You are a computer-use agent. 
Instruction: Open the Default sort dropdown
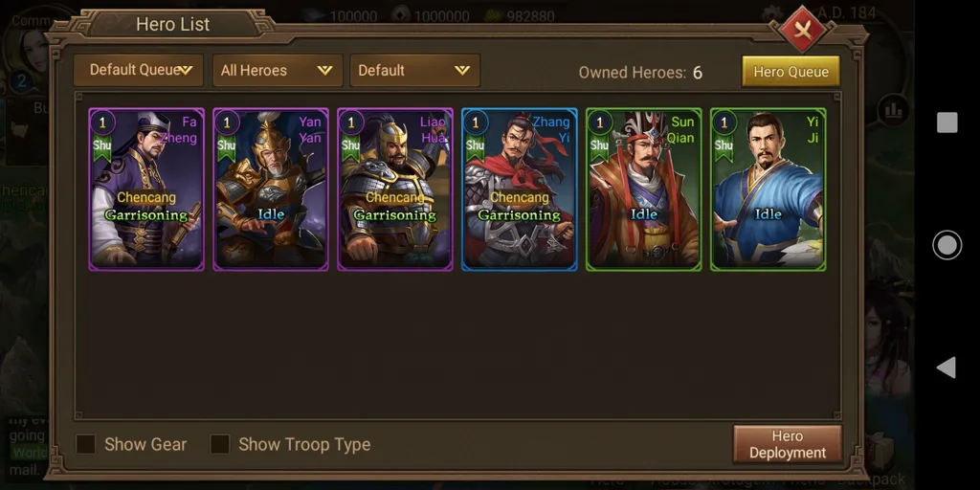click(415, 70)
